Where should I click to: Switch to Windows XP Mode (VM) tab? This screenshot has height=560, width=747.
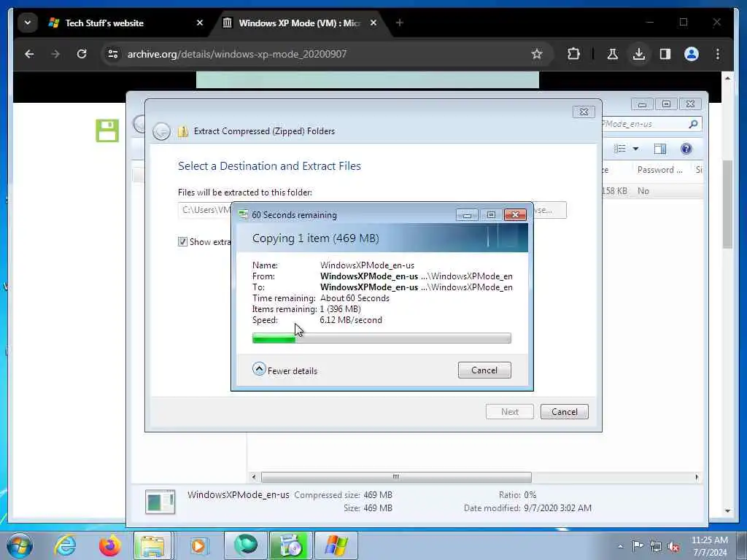pos(299,23)
